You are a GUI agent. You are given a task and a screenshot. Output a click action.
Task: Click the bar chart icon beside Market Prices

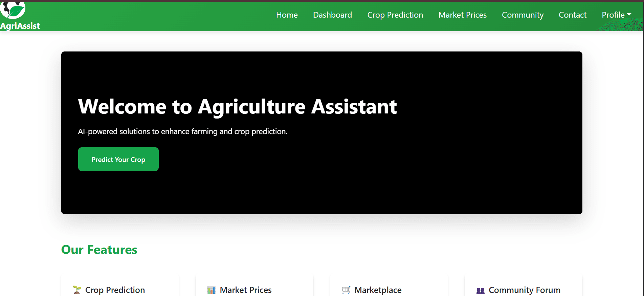tap(212, 290)
